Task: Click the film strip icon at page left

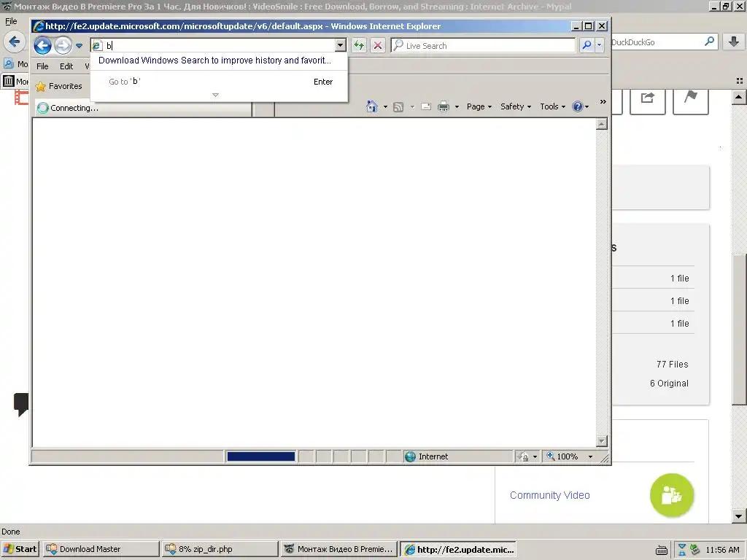Action: coord(21,98)
